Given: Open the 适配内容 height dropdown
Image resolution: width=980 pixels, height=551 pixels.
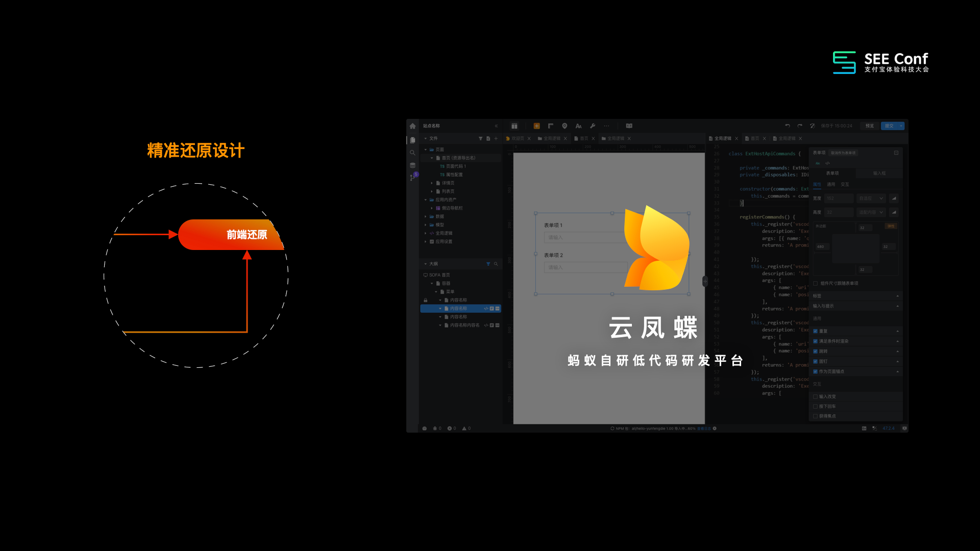Looking at the screenshot, I should tap(871, 212).
